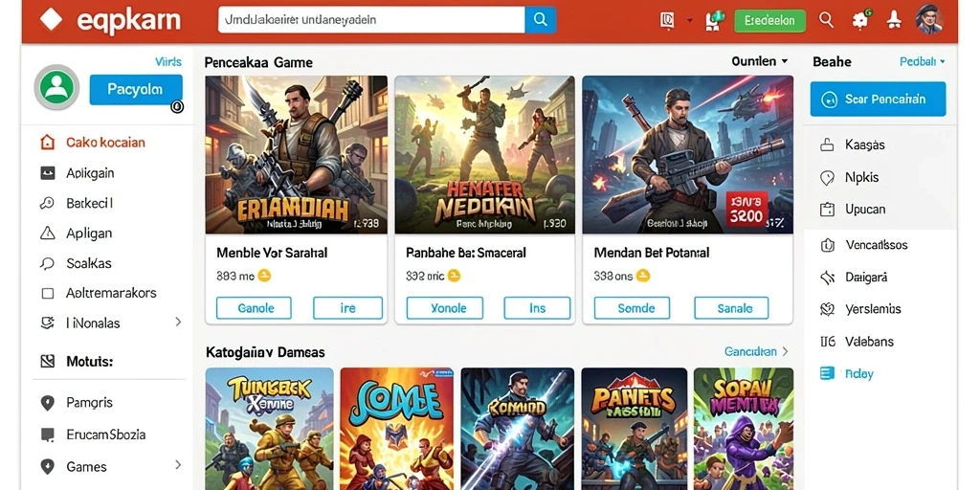The width and height of the screenshot is (980, 490).
Task: Click the home icon beside Cako kocaian
Action: pos(48,143)
